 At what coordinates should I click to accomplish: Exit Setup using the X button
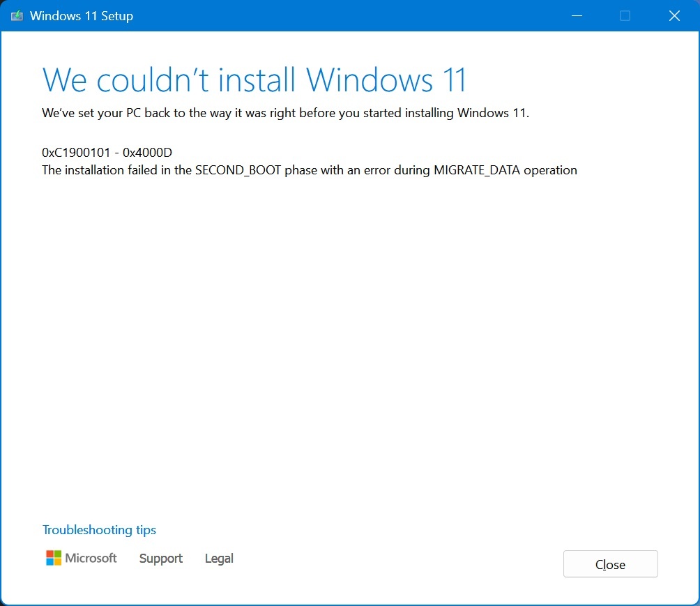click(674, 15)
